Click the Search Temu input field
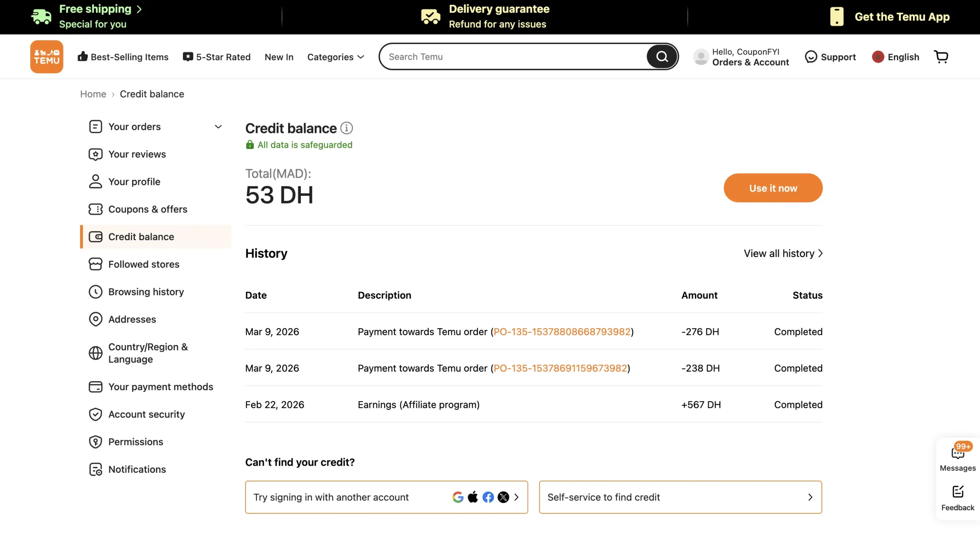 [513, 57]
